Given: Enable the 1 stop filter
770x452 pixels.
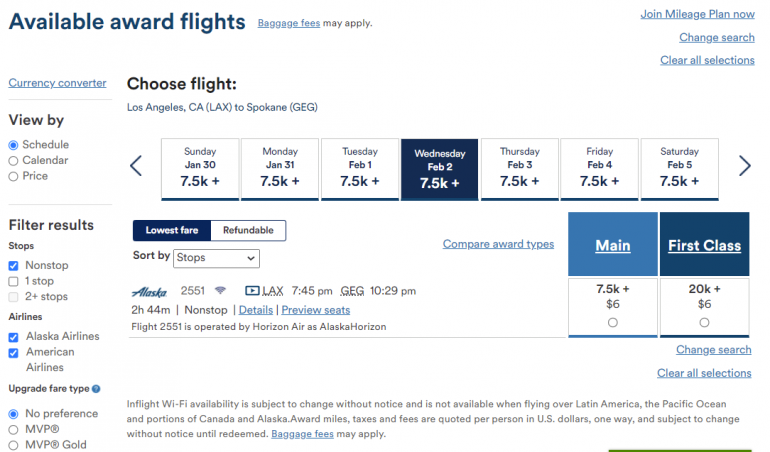Looking at the screenshot, I should (14, 282).
